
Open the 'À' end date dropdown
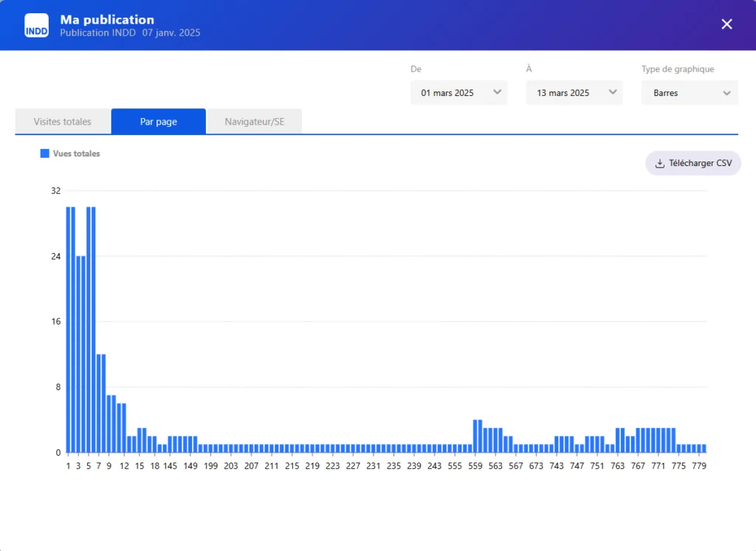pos(574,92)
